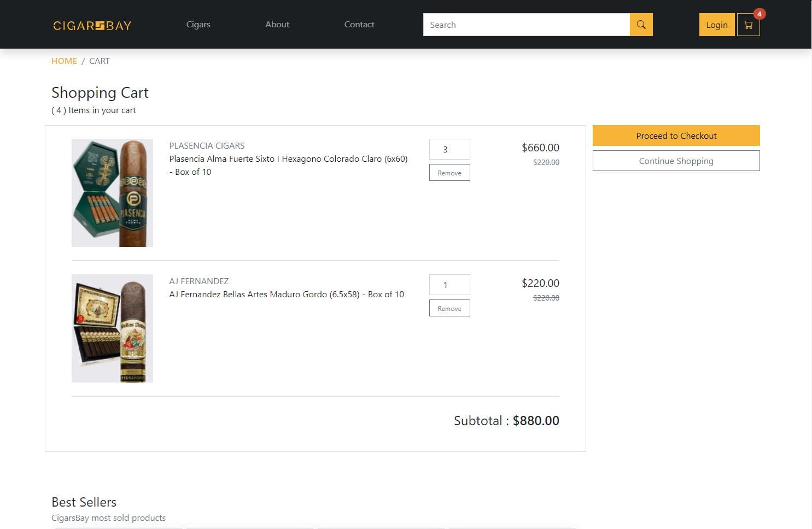Click the AJ FERNANDEZ brand label

199,281
